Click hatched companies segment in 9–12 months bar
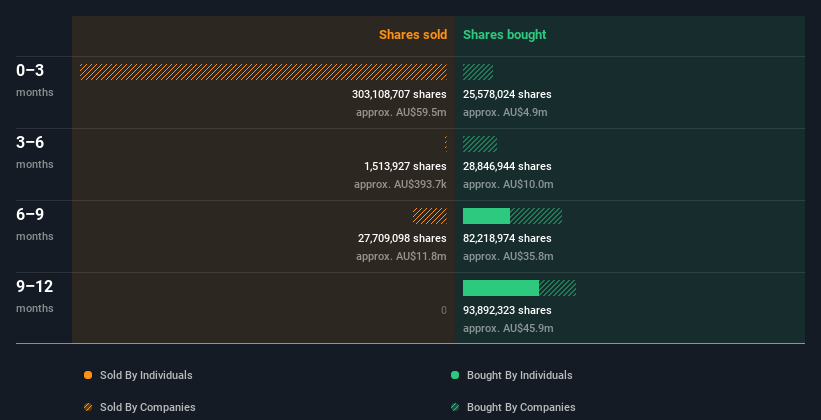The height and width of the screenshot is (420, 821). coord(558,288)
